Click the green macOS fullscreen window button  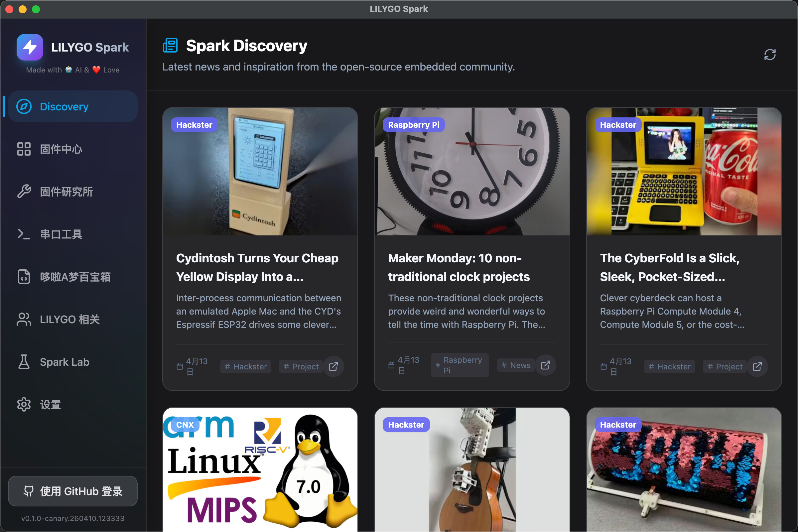(36, 9)
